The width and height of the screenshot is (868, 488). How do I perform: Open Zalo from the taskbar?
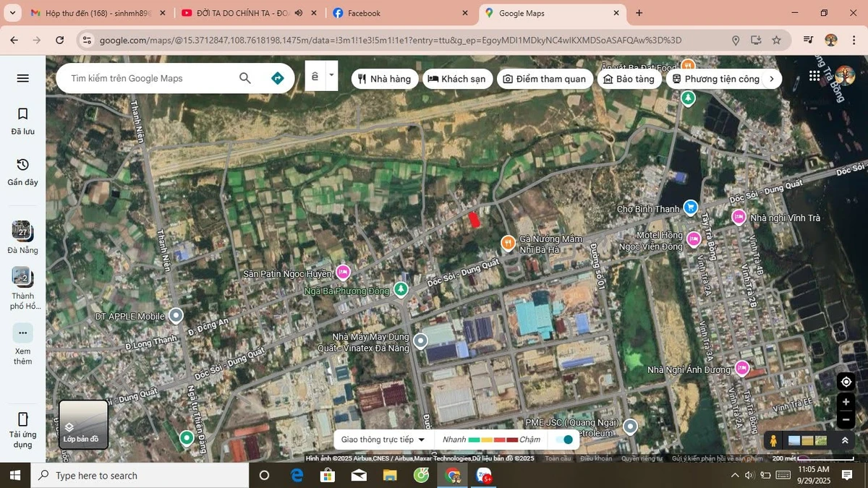484,475
